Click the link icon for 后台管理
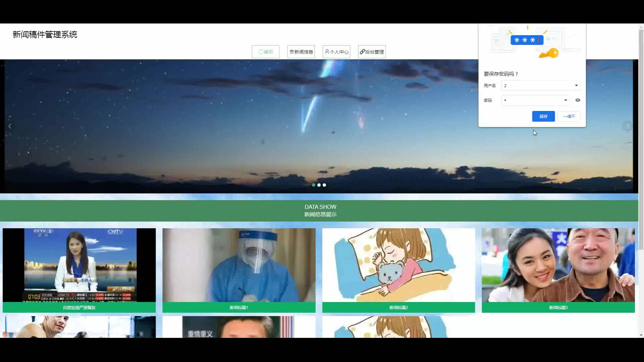 (x=362, y=52)
